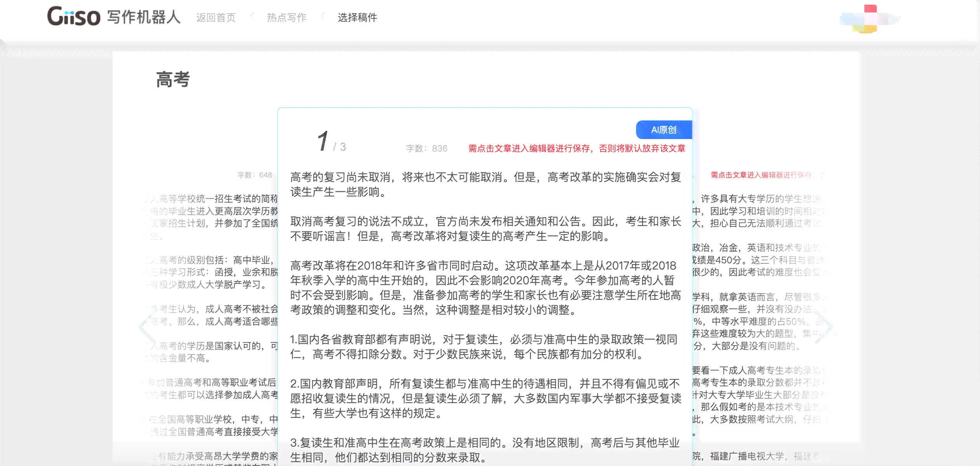Viewport: 980px width, 466px height.
Task: Click paragraph starting 取消高考复习的说法不成立
Action: (486, 229)
